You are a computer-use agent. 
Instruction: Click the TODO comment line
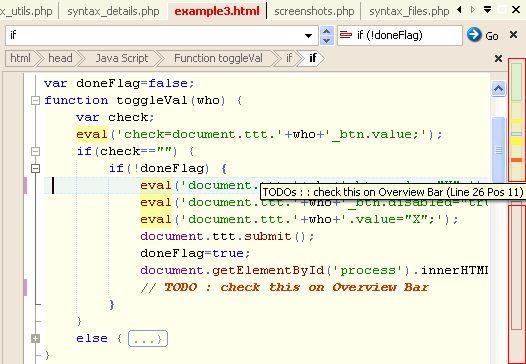click(284, 288)
